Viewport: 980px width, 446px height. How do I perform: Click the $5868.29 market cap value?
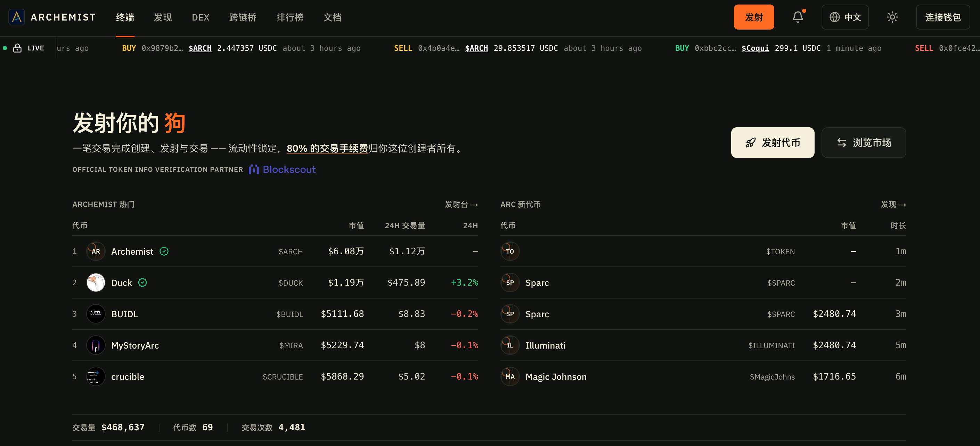click(342, 376)
